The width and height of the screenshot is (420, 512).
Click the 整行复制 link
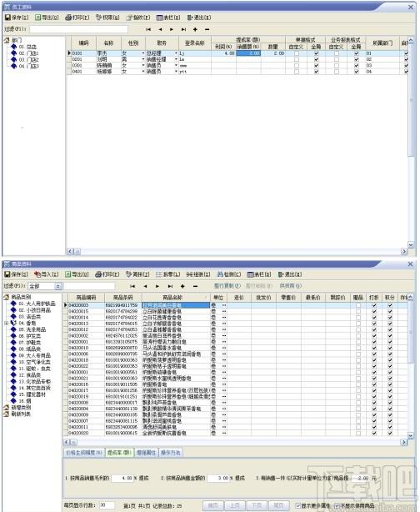click(x=227, y=286)
